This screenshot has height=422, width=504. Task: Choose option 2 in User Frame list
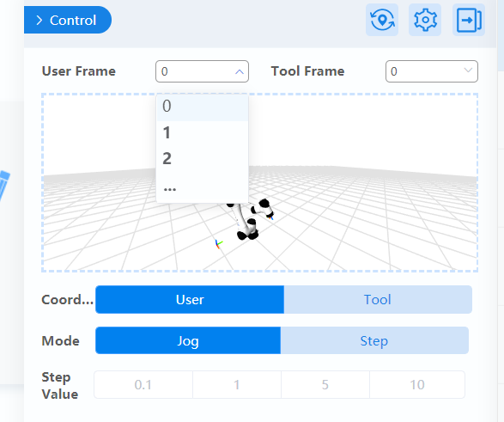click(202, 158)
